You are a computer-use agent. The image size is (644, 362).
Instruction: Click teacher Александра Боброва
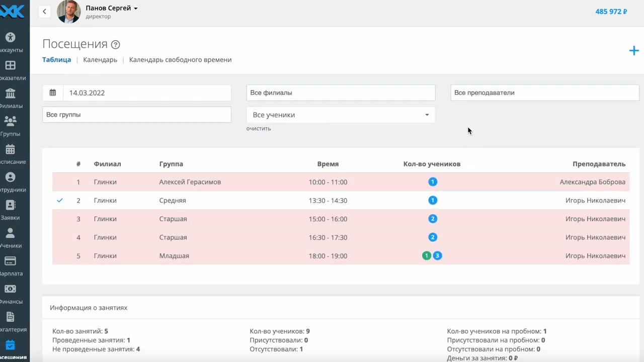[592, 182]
